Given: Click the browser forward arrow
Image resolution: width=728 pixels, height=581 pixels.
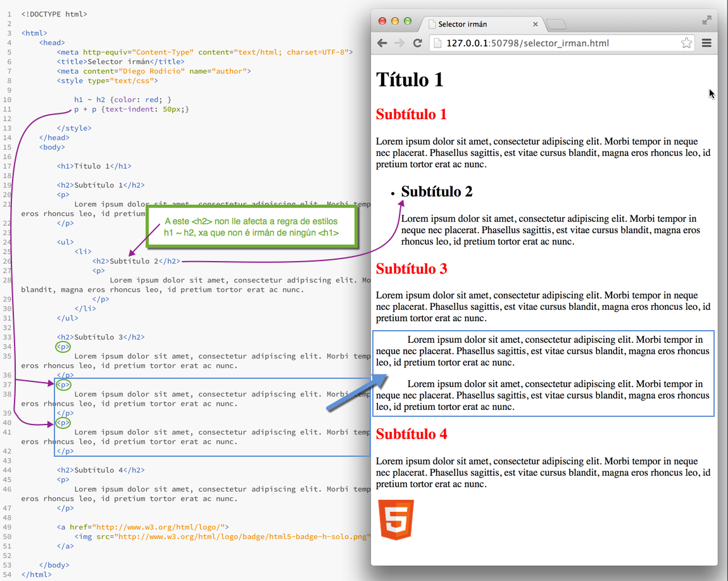Looking at the screenshot, I should point(399,43).
